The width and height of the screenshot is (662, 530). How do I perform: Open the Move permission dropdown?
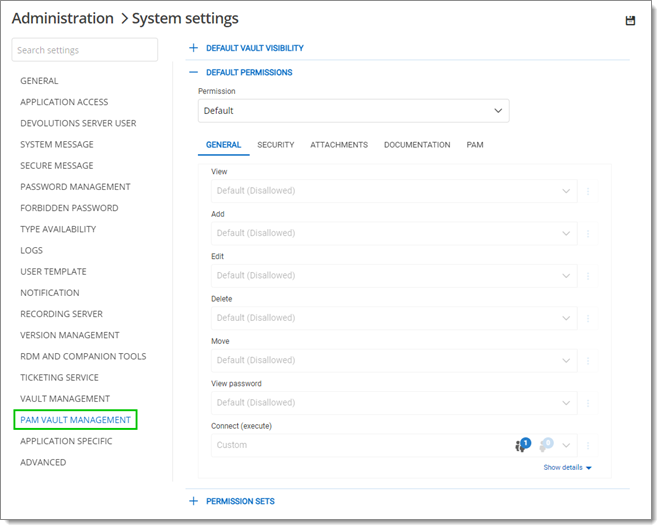tap(394, 360)
